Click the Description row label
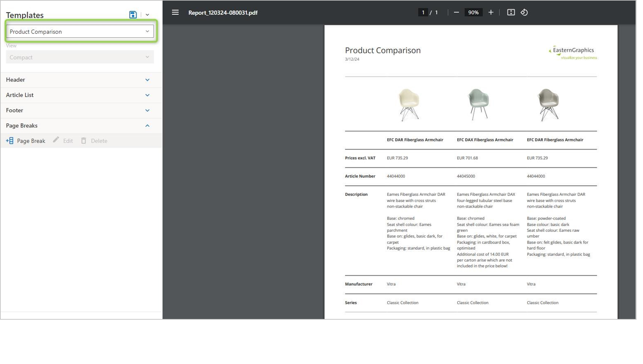This screenshot has width=643, height=364. (356, 194)
